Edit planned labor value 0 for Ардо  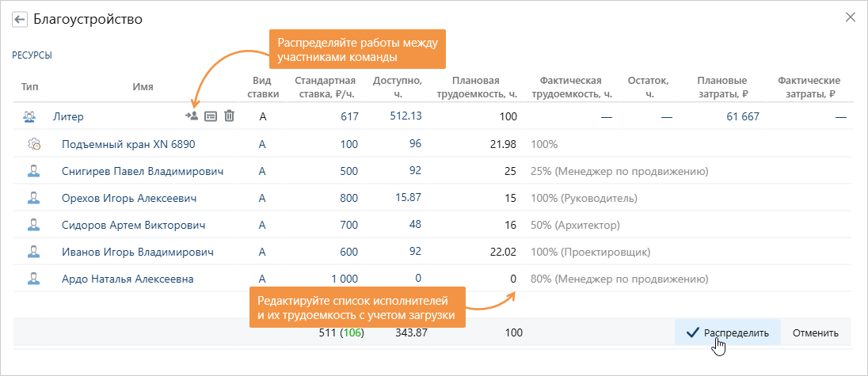pos(512,279)
